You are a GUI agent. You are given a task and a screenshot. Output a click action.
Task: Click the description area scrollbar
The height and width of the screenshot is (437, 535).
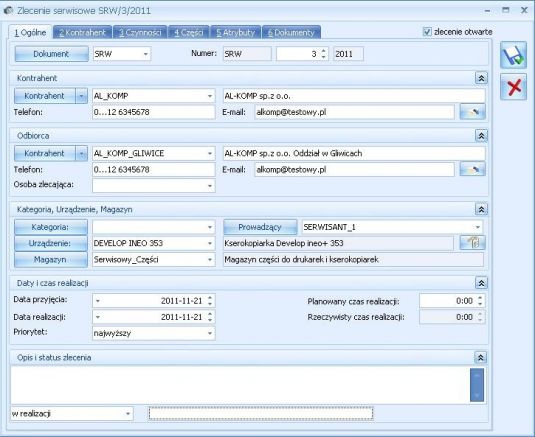pos(477,385)
